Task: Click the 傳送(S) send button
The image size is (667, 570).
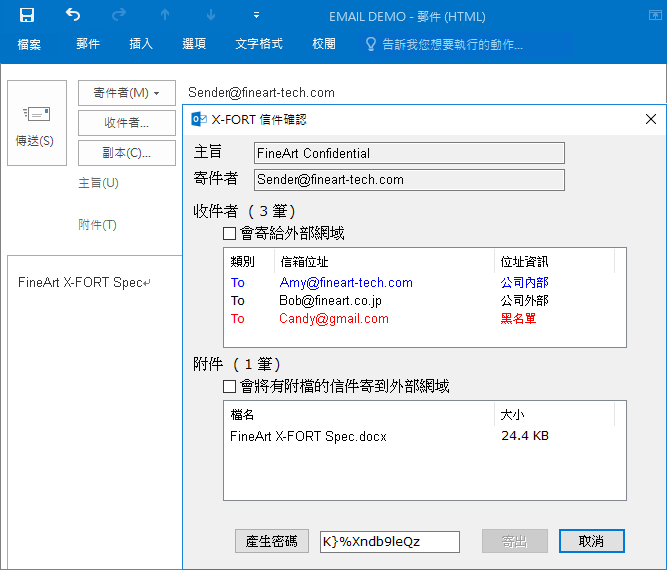Action: pos(37,123)
